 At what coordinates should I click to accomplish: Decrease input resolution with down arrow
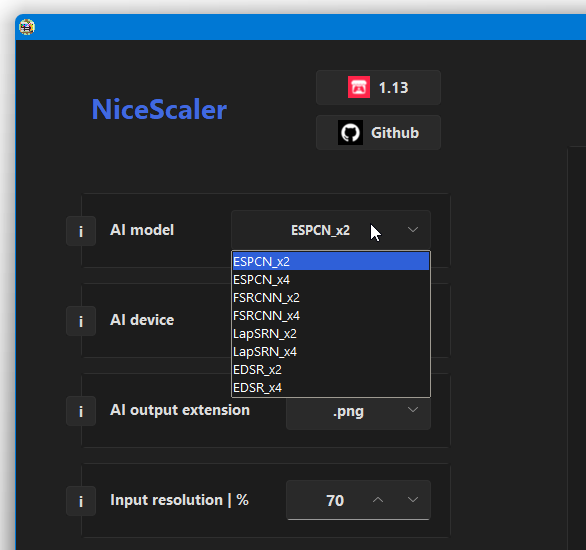click(x=413, y=500)
